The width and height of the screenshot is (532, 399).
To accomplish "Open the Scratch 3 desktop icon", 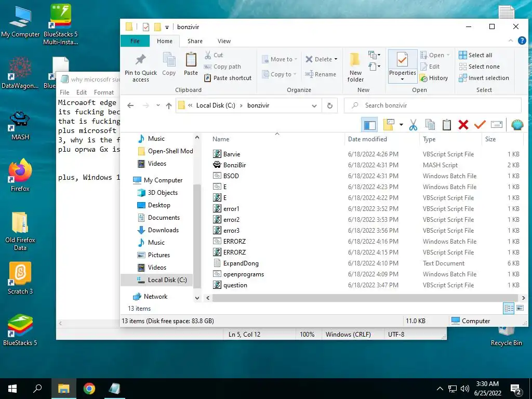I will click(x=20, y=278).
